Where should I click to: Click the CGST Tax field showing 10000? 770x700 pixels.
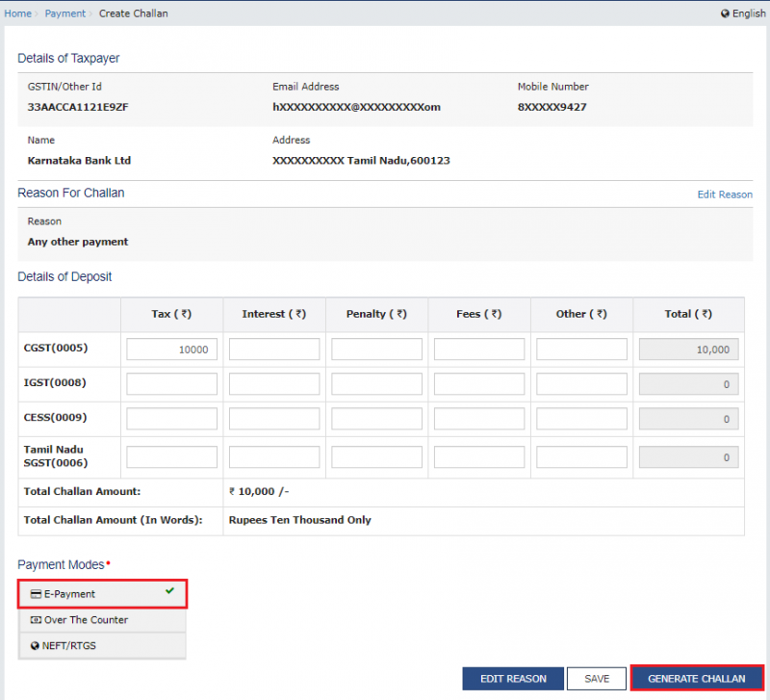(x=171, y=349)
